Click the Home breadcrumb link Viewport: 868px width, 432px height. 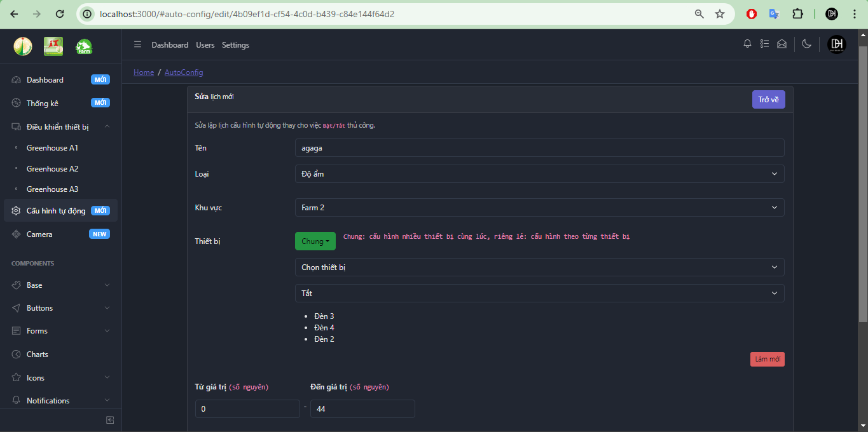coord(144,72)
